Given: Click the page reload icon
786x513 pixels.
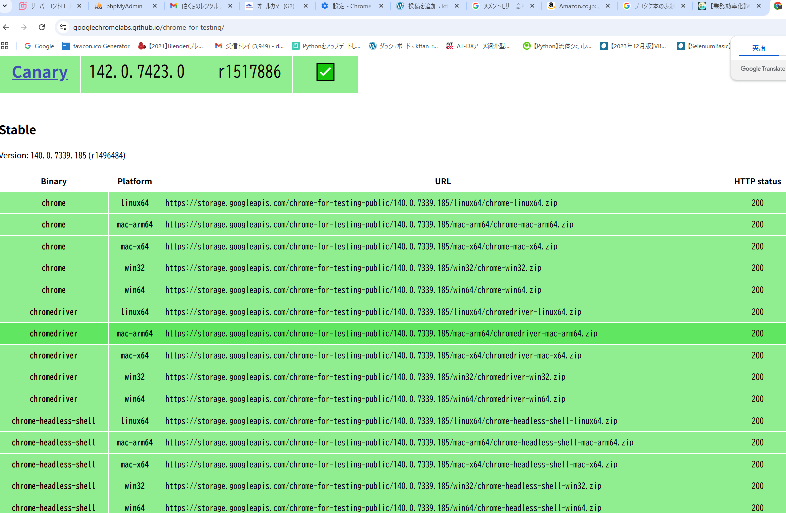Looking at the screenshot, I should pos(41,27).
